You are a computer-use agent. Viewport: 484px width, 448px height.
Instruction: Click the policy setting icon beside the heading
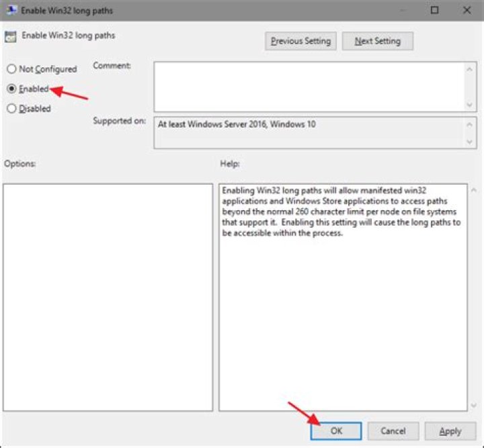11,37
